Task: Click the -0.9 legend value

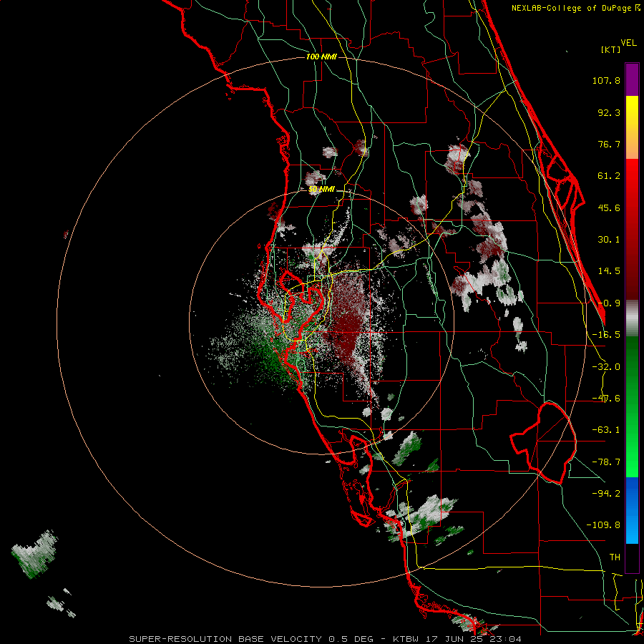Action: pos(609,303)
